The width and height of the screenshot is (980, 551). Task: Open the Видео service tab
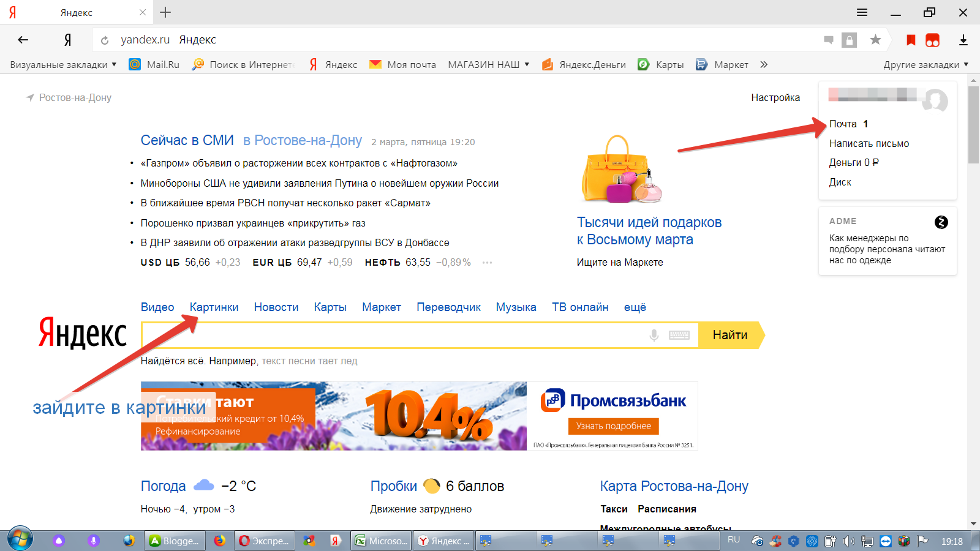click(x=157, y=307)
